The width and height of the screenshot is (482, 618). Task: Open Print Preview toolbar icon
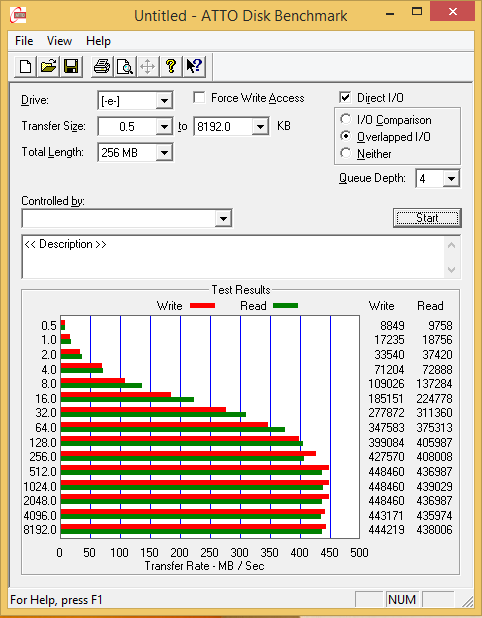pyautogui.click(x=125, y=66)
